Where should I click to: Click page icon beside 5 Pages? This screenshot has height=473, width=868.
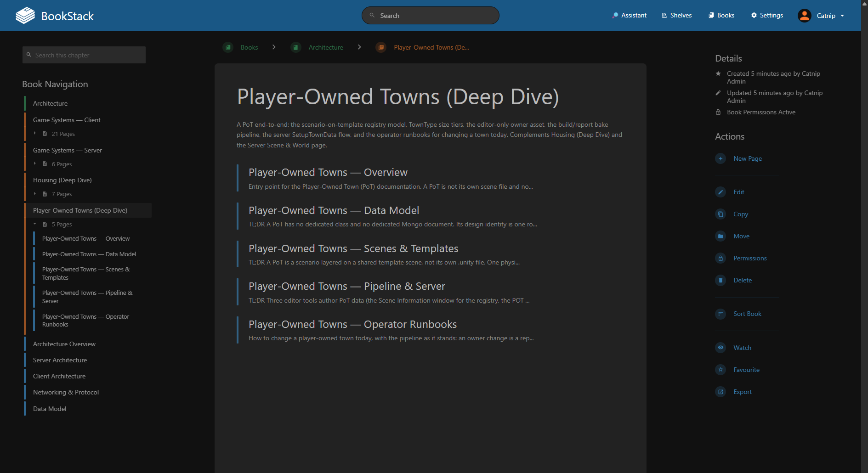[45, 224]
